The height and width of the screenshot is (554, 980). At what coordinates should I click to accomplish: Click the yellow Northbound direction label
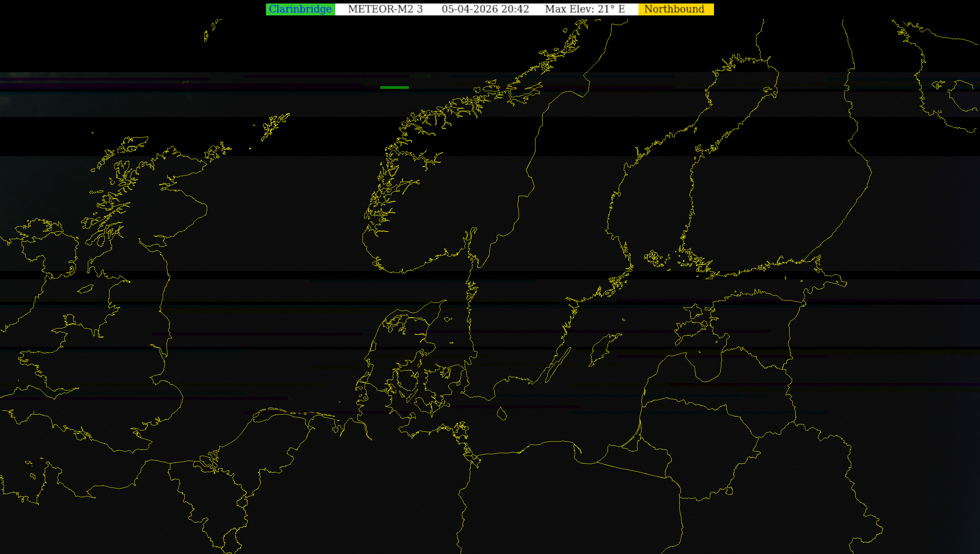675,9
